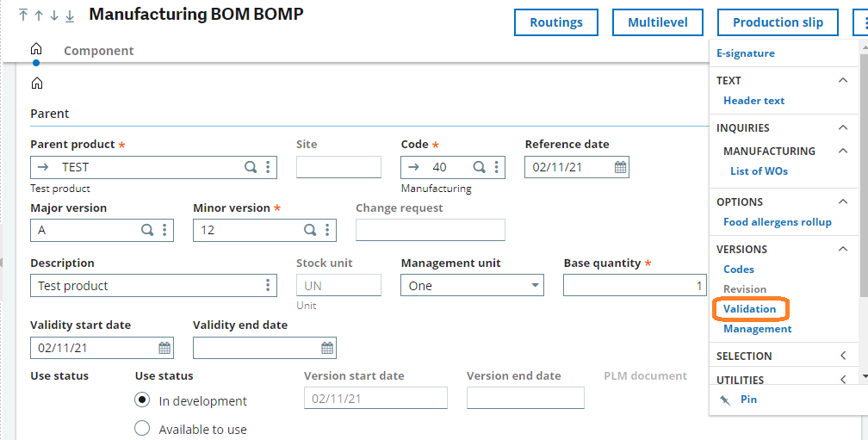This screenshot has height=440, width=868.
Task: Select In development use status
Action: click(142, 400)
